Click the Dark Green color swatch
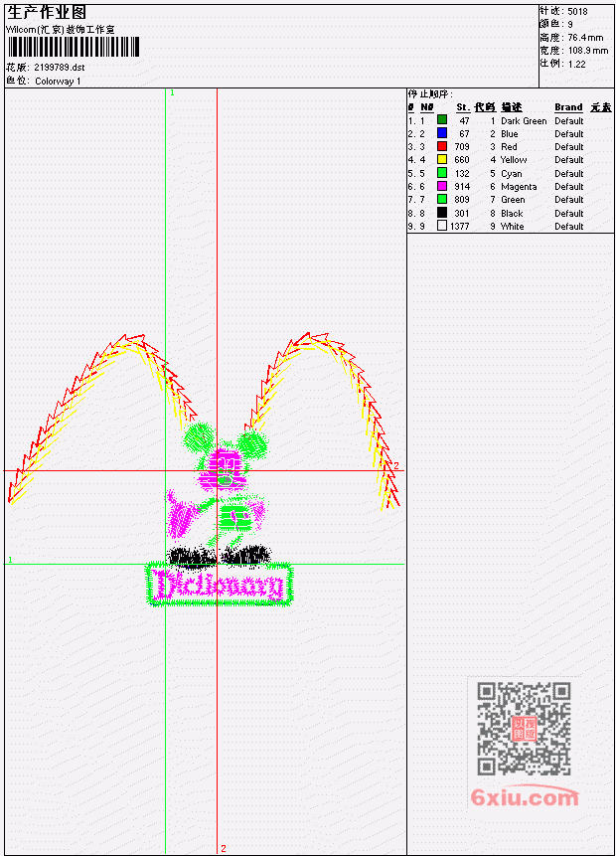The image size is (616, 856). click(442, 119)
